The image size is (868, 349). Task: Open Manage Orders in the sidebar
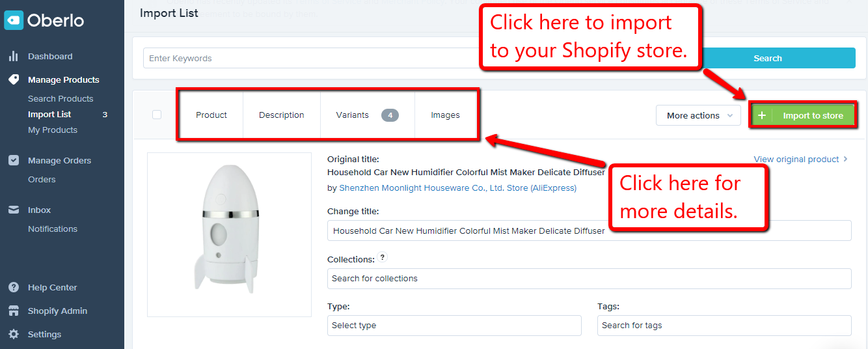tap(59, 160)
